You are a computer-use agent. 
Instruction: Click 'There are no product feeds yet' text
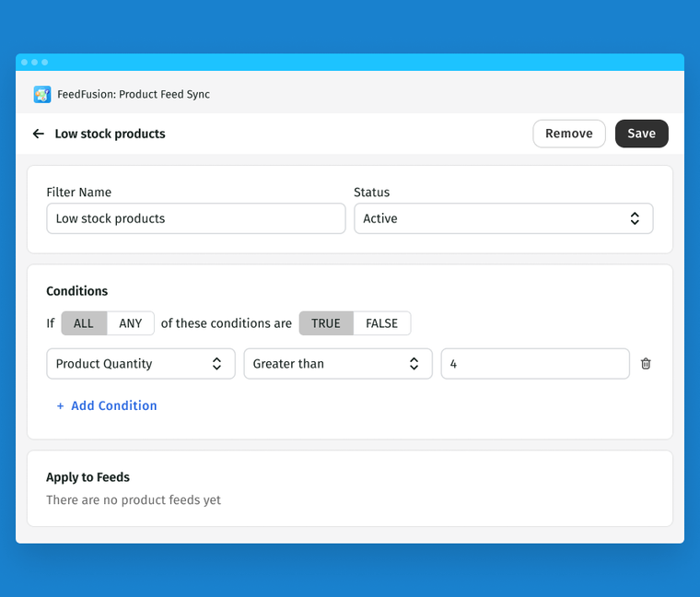[134, 499]
